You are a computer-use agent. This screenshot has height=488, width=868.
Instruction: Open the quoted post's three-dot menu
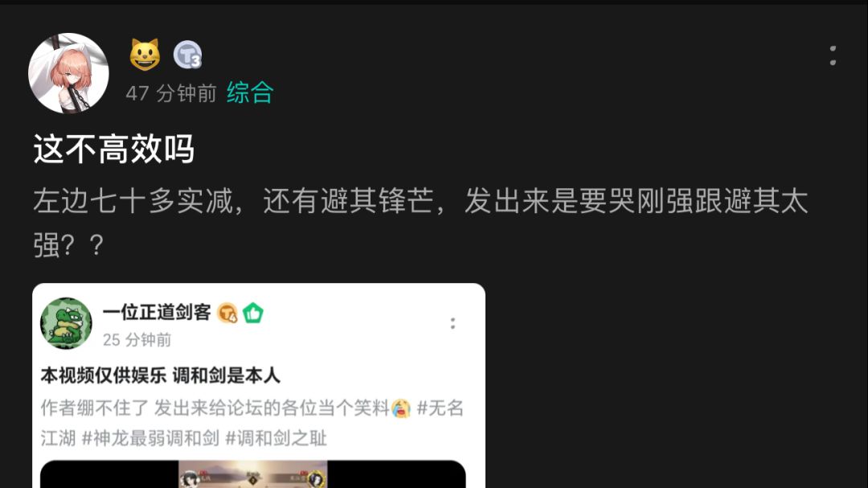[x=452, y=323]
